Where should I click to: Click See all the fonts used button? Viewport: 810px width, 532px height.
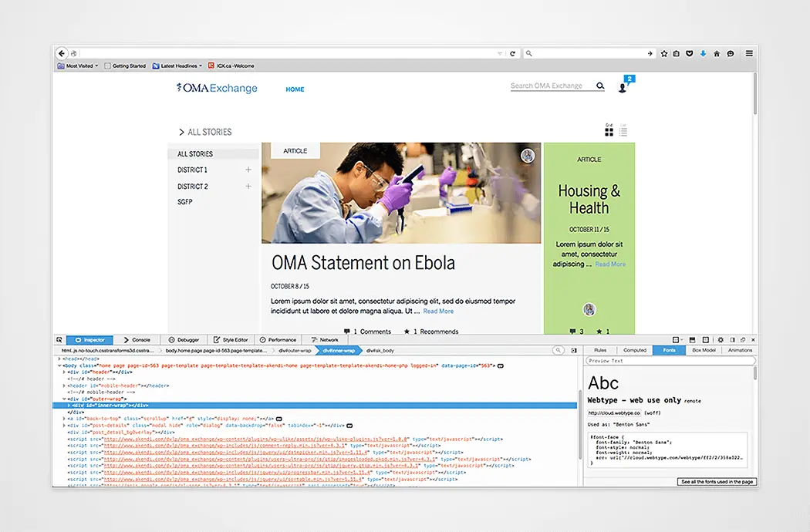point(717,482)
